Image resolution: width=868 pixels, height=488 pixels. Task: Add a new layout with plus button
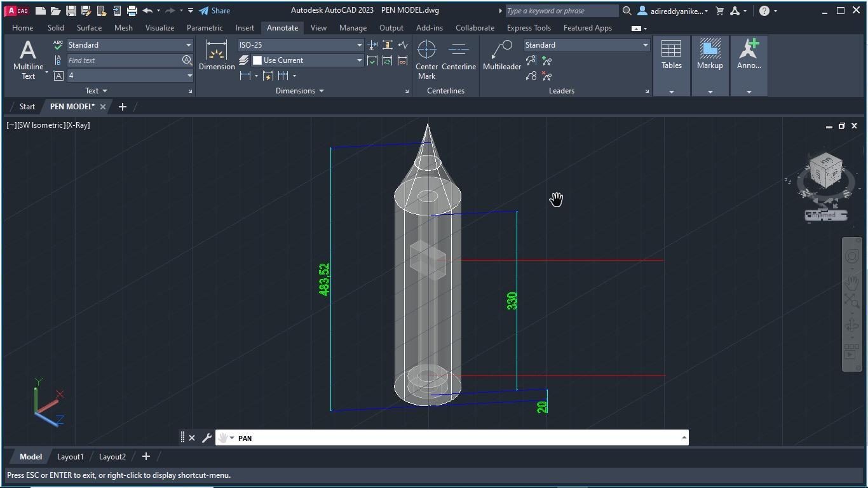(146, 457)
